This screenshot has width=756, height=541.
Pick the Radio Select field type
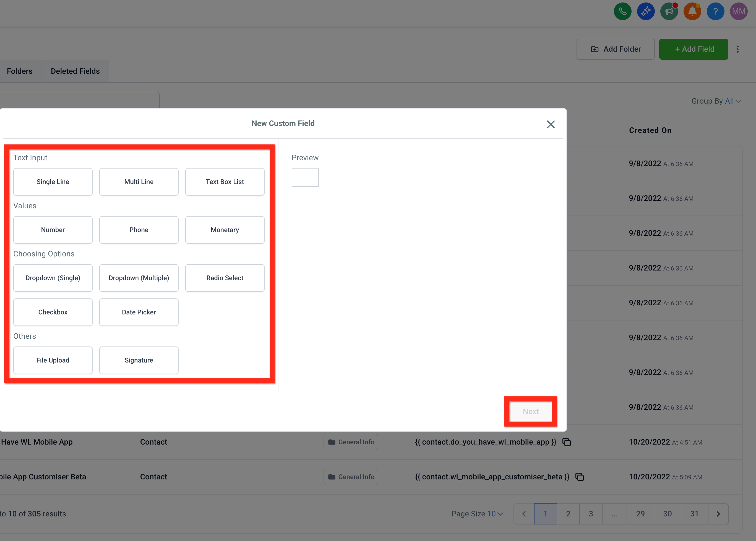(225, 278)
